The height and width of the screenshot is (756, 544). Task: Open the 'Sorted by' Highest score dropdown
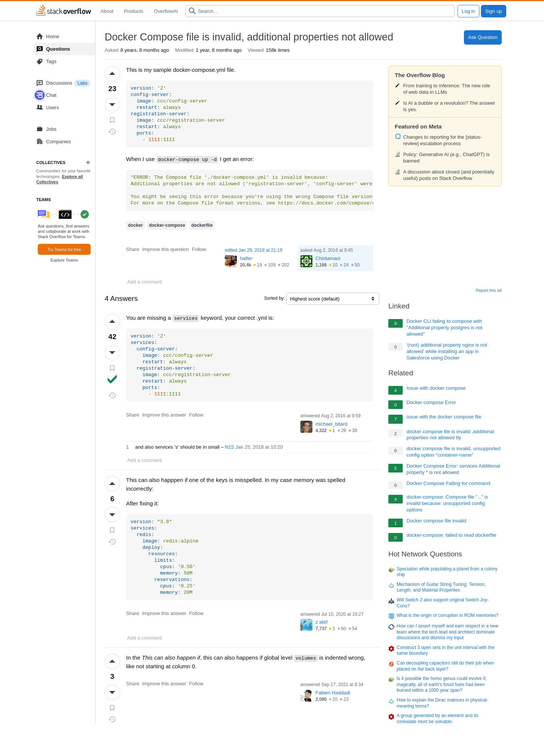point(332,299)
